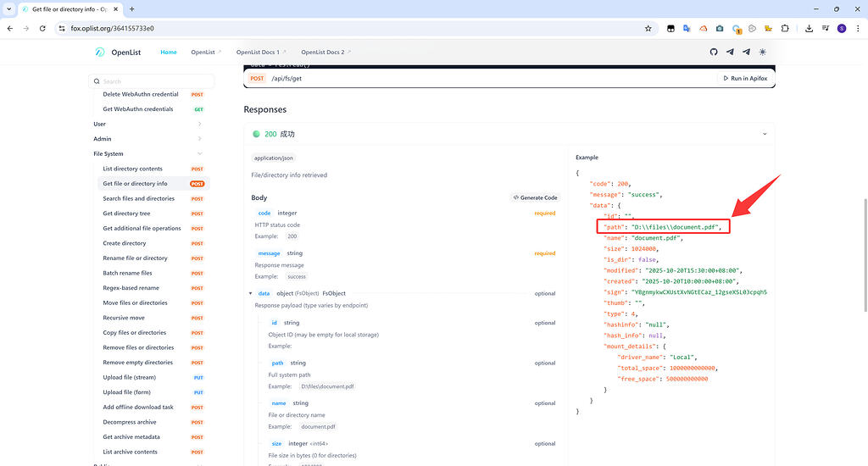868x466 pixels.
Task: Click the magnifier extension with badge 1
Action: pyautogui.click(x=737, y=29)
